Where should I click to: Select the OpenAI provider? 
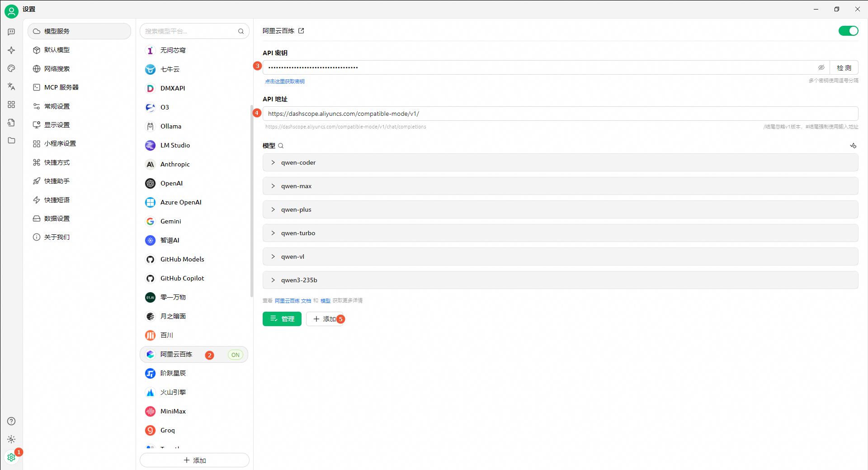coord(194,183)
